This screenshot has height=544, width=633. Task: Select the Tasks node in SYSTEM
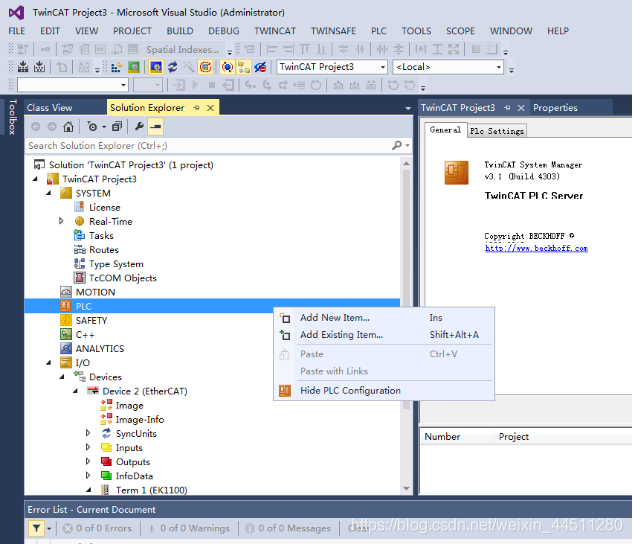coord(94,236)
